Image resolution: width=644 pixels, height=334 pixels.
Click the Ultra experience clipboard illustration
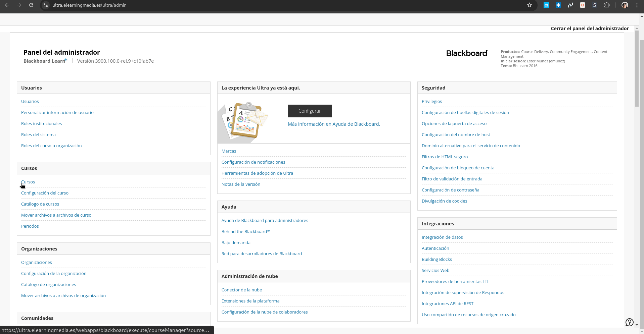tap(243, 121)
